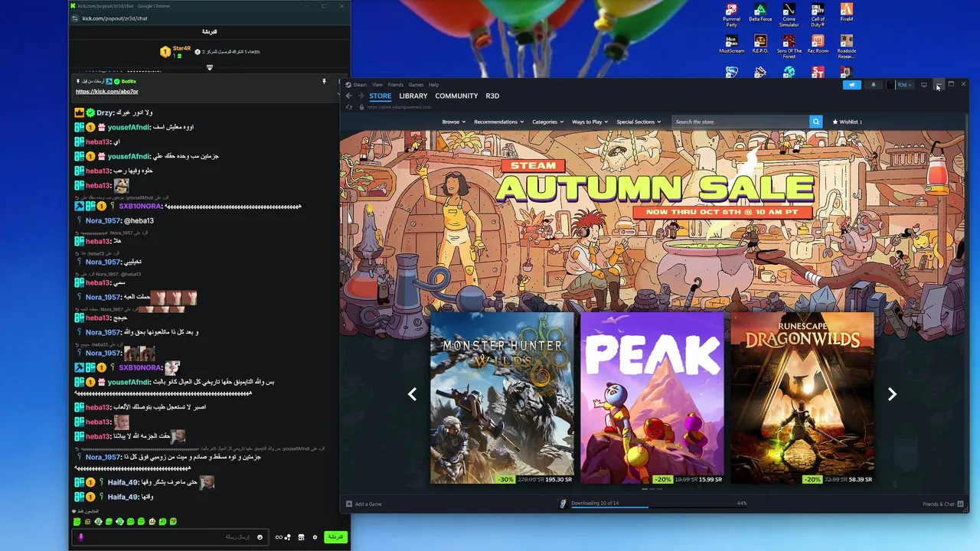
Task: Open Monster Hunter Wilds sale card
Action: pos(502,398)
